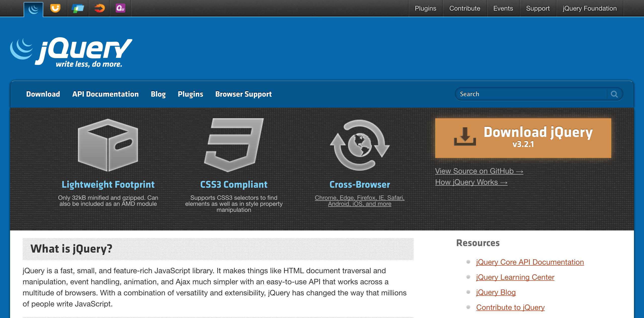The image size is (644, 318).
Task: Open QUnit using the purple Qu icon
Action: pyautogui.click(x=120, y=8)
